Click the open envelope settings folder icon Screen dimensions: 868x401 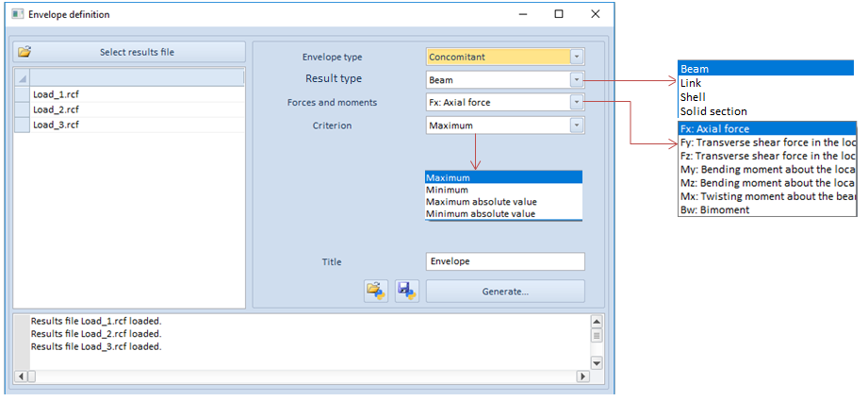point(376,291)
